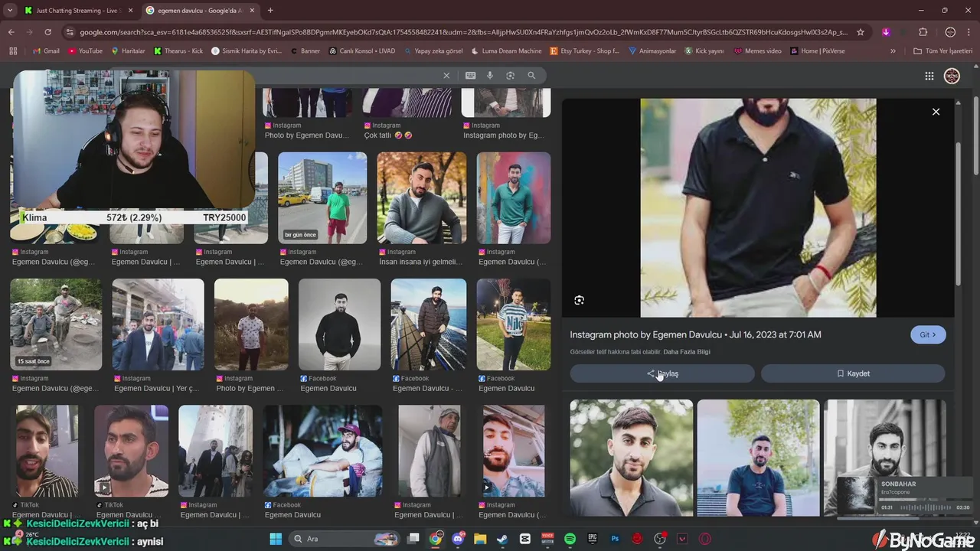980x551 pixels.
Task: Reload the page with the refresh icon
Action: coord(47,32)
